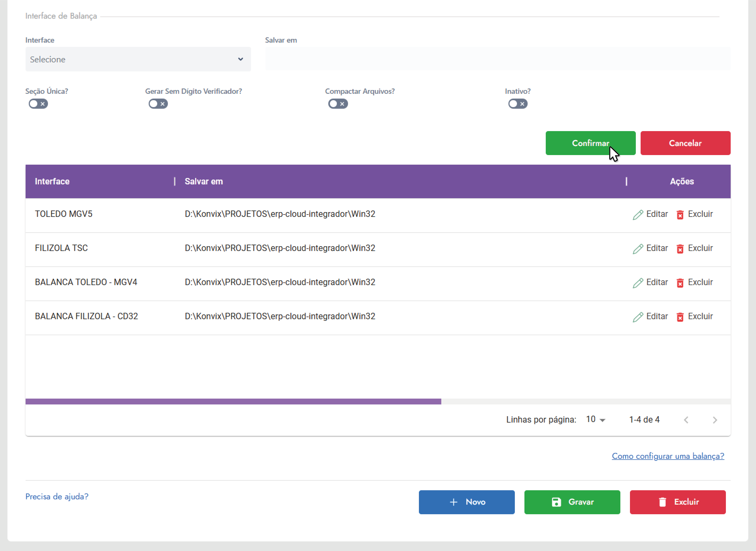
Task: Click the Interface column header
Action: pos(52,181)
